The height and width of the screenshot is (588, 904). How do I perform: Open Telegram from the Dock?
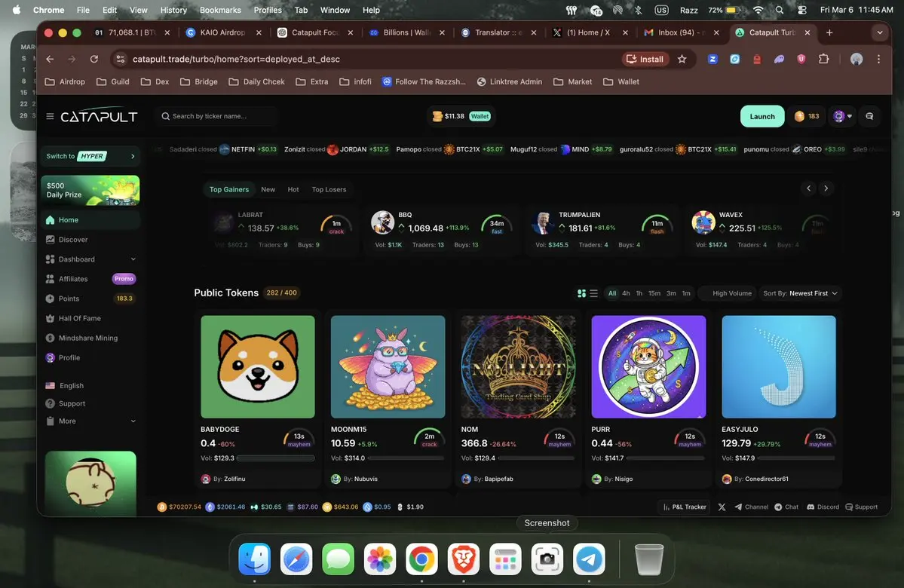(x=589, y=559)
